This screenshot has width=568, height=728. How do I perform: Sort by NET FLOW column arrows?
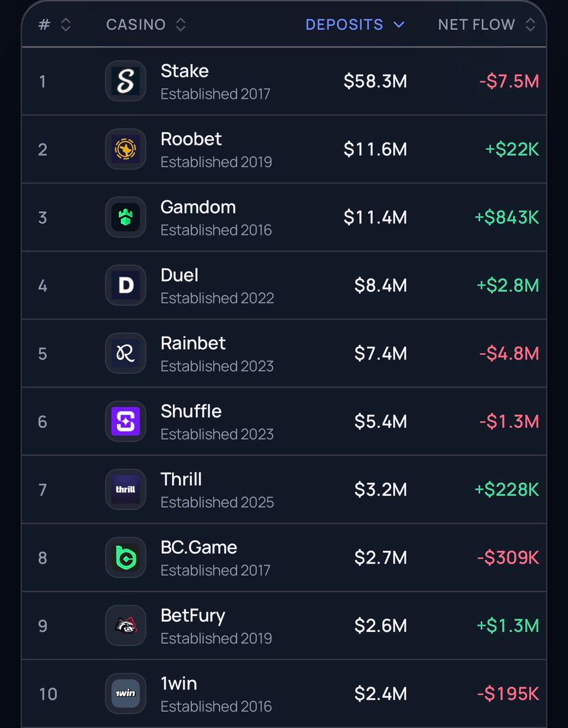coord(530,25)
